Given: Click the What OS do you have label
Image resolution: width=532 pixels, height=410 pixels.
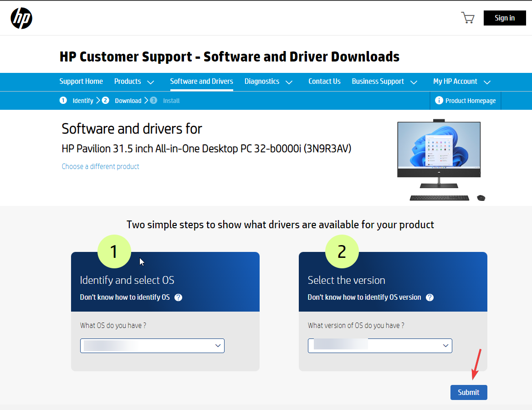Looking at the screenshot, I should [113, 325].
